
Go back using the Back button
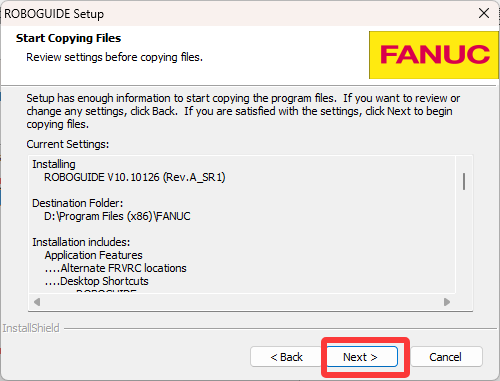(286, 357)
